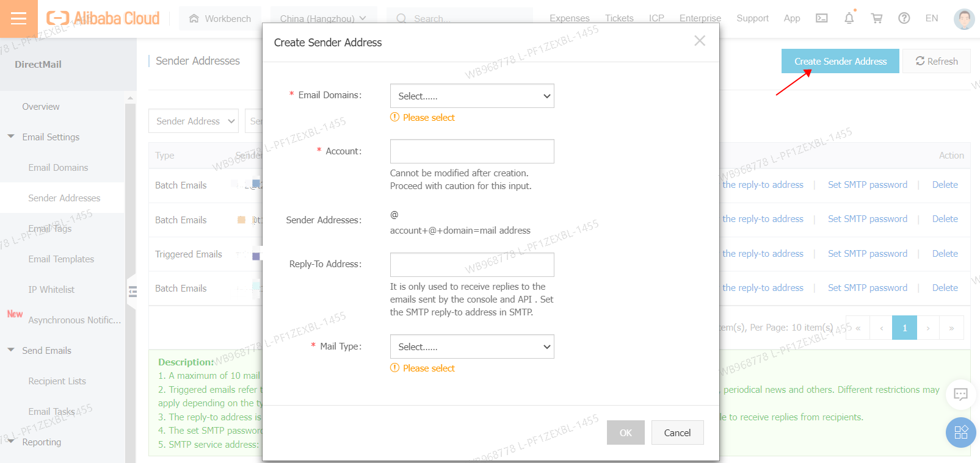
Task: Open Email Templates in sidebar
Action: click(61, 259)
